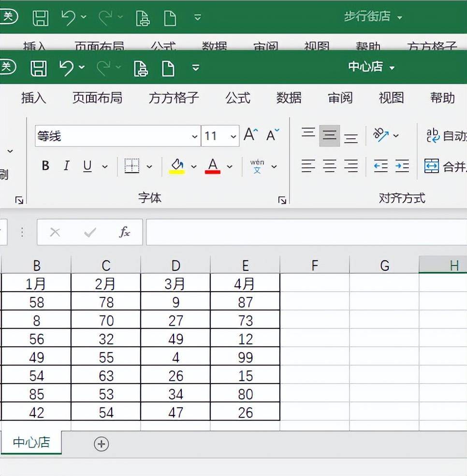This screenshot has height=476, width=467.
Task: Customize quick access toolbar in 中心店 window
Action: [x=196, y=67]
